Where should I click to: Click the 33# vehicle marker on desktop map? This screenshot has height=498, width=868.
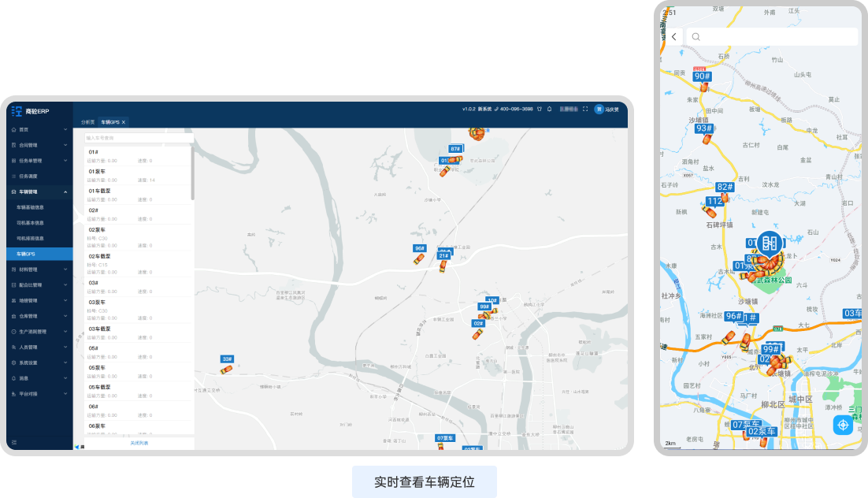pyautogui.click(x=227, y=359)
